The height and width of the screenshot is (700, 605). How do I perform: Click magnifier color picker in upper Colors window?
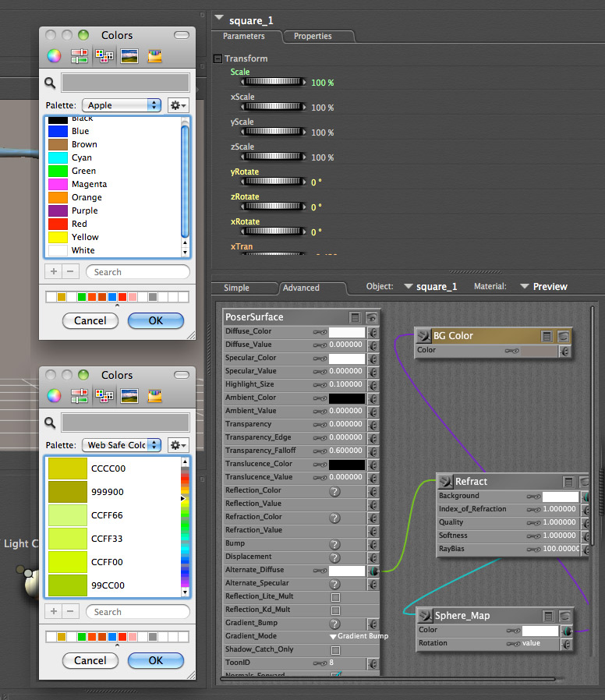coord(50,83)
